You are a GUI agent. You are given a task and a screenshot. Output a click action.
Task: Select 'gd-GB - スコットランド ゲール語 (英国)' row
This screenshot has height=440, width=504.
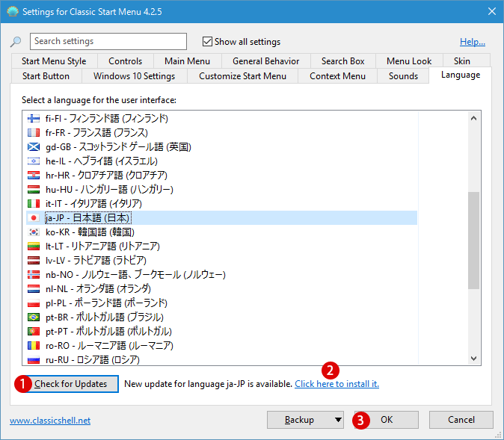(x=222, y=146)
